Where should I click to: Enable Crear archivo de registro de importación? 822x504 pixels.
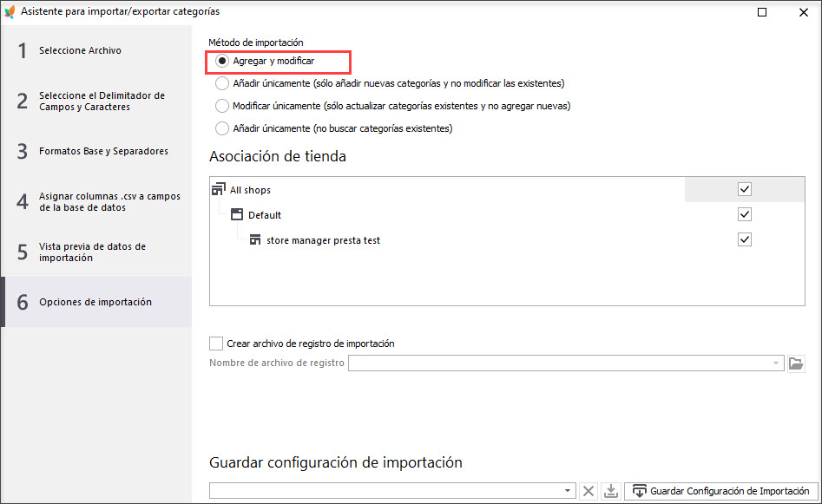tap(216, 344)
